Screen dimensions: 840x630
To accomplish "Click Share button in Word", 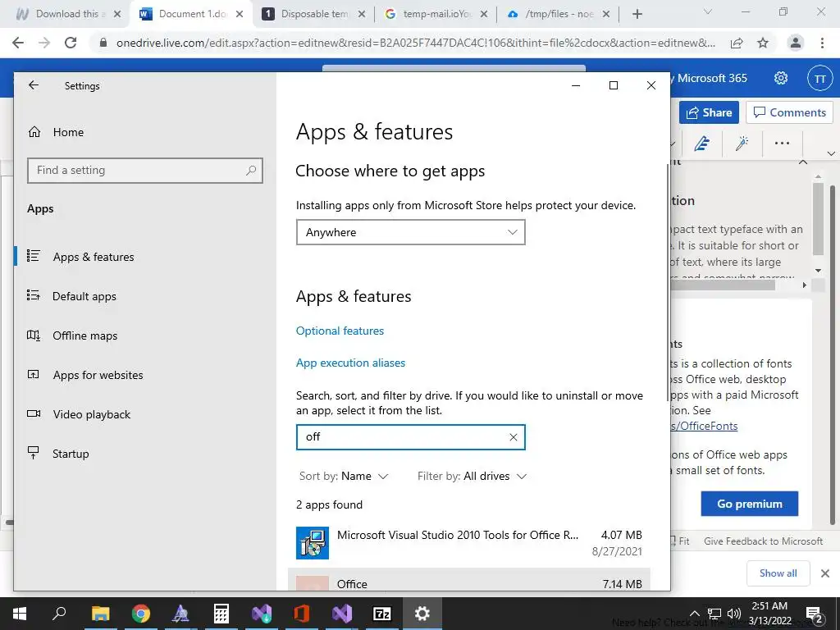I will (709, 112).
